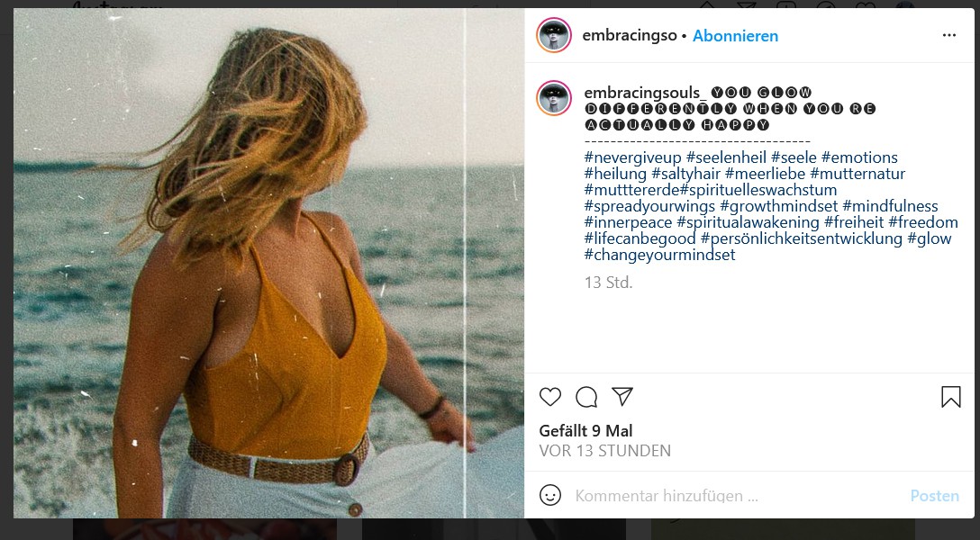The height and width of the screenshot is (540, 980).
Task: Click the VOR 13 STUNDEN timestamp
Action: coord(604,451)
